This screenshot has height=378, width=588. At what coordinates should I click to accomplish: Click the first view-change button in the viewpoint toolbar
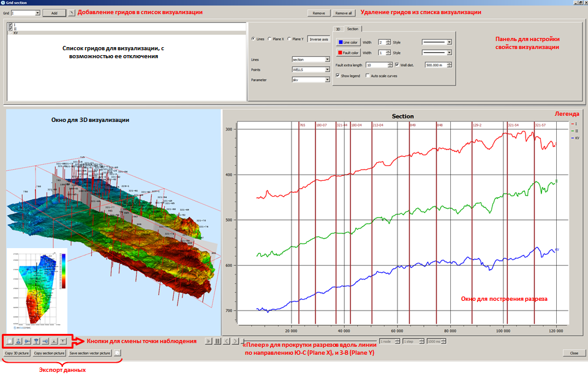pos(9,341)
